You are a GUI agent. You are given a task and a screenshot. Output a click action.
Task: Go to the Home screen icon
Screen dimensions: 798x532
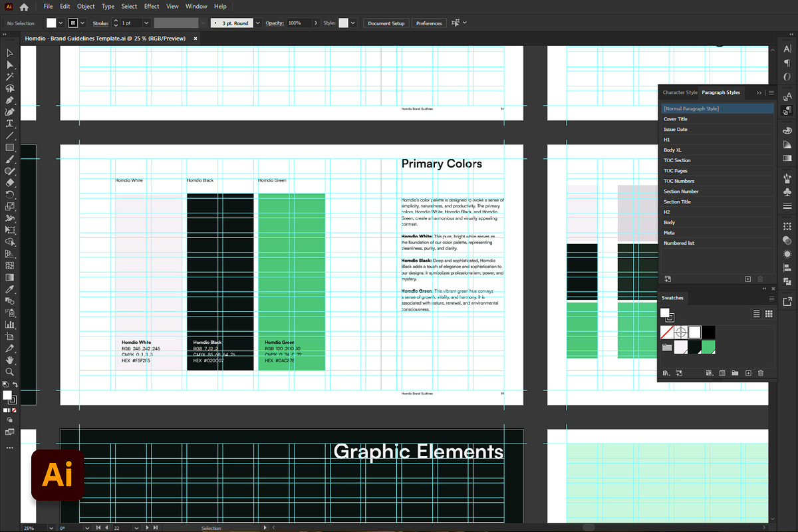pyautogui.click(x=24, y=7)
